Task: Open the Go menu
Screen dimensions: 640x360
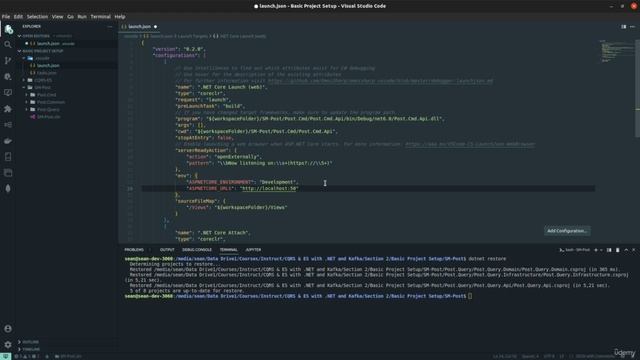Action: 71,17
